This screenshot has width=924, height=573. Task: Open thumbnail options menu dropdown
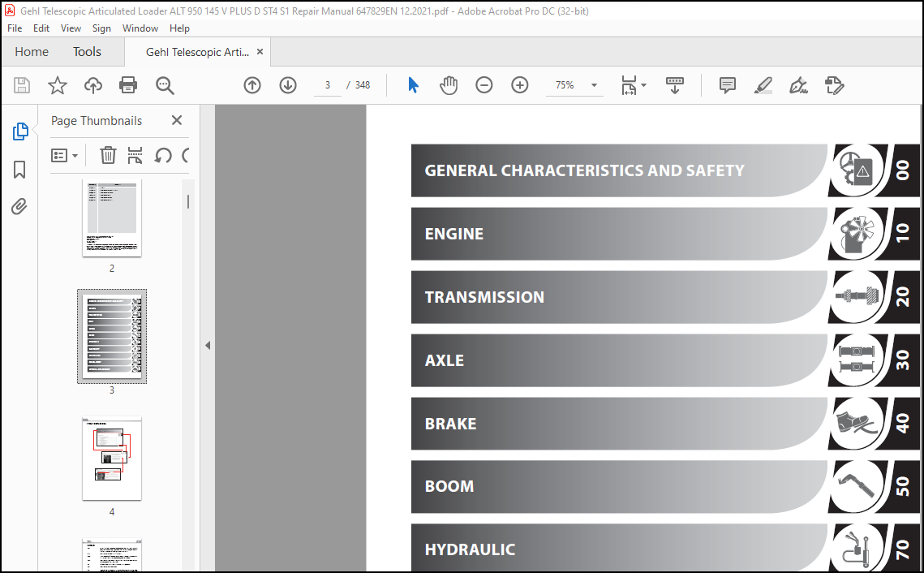point(65,156)
